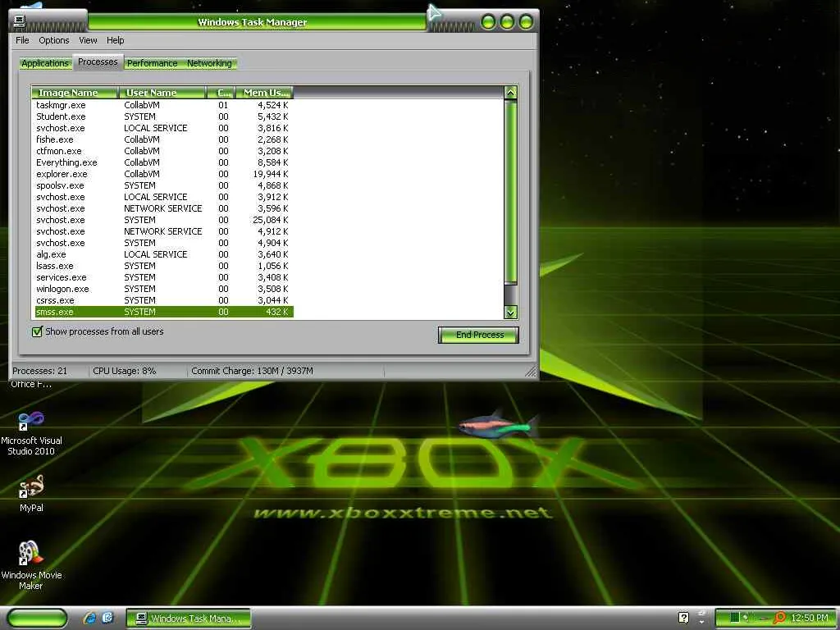Image resolution: width=840 pixels, height=630 pixels.
Task: Click the process list scroll down arrow
Action: point(510,313)
